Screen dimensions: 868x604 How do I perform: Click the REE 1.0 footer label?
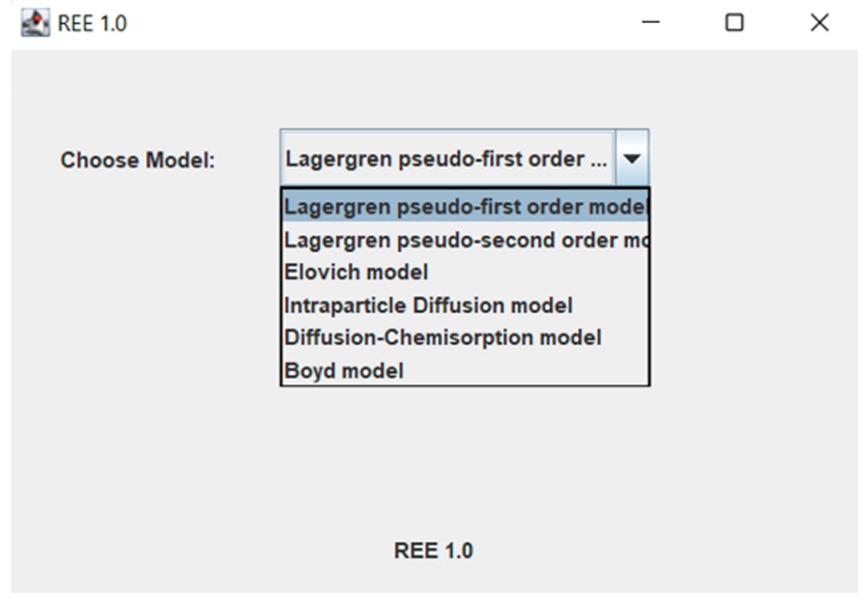tap(433, 550)
